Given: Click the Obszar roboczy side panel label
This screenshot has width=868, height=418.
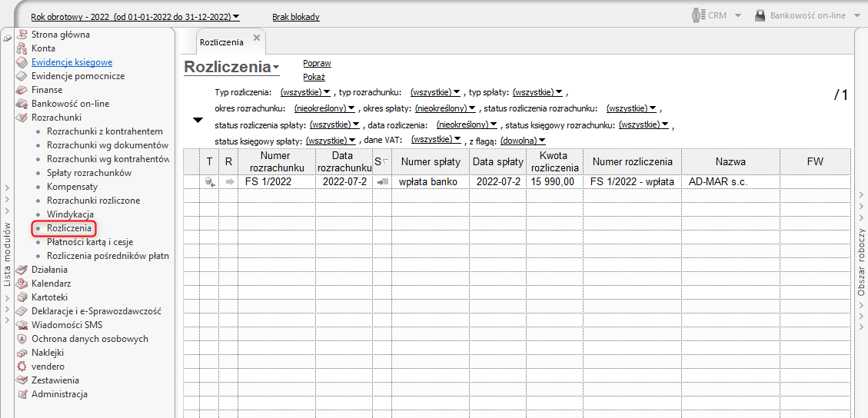Looking at the screenshot, I should coord(861,261).
